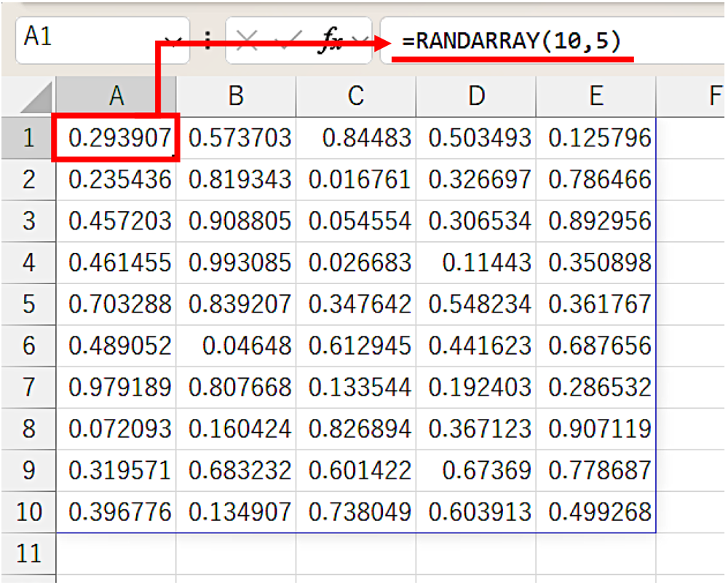This screenshot has width=728, height=585.
Task: Select row 5 header
Action: point(28,304)
